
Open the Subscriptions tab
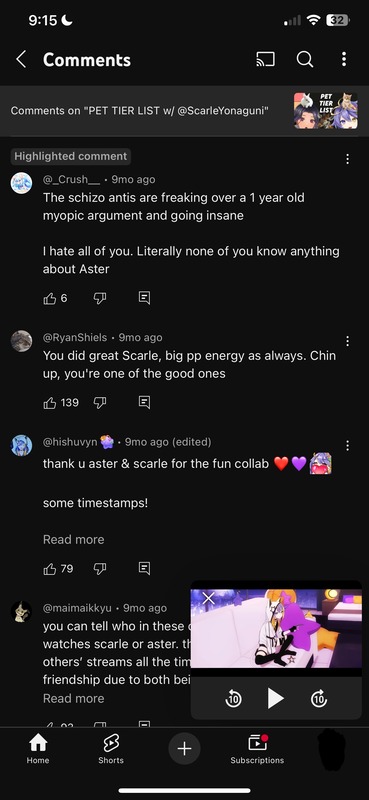point(257,749)
